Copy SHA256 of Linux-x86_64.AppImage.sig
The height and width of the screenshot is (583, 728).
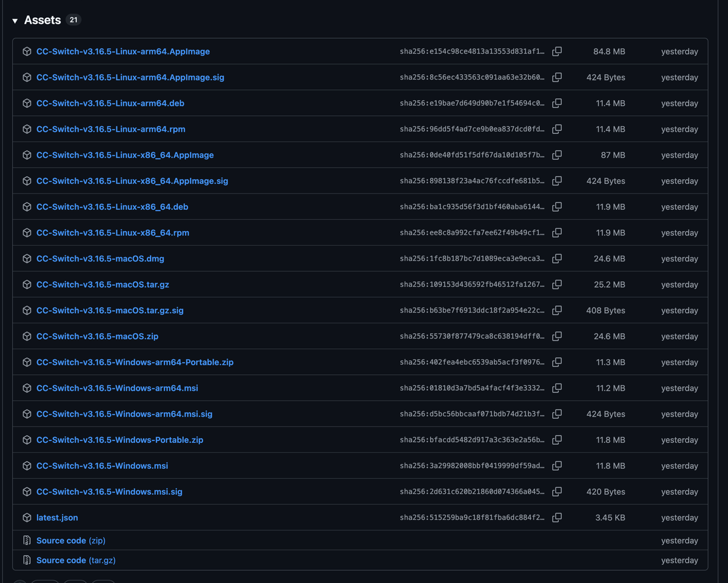(x=557, y=181)
